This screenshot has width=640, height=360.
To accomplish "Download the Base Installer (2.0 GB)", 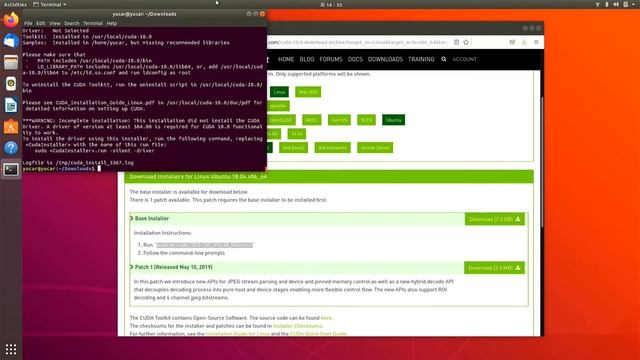I will [x=495, y=219].
